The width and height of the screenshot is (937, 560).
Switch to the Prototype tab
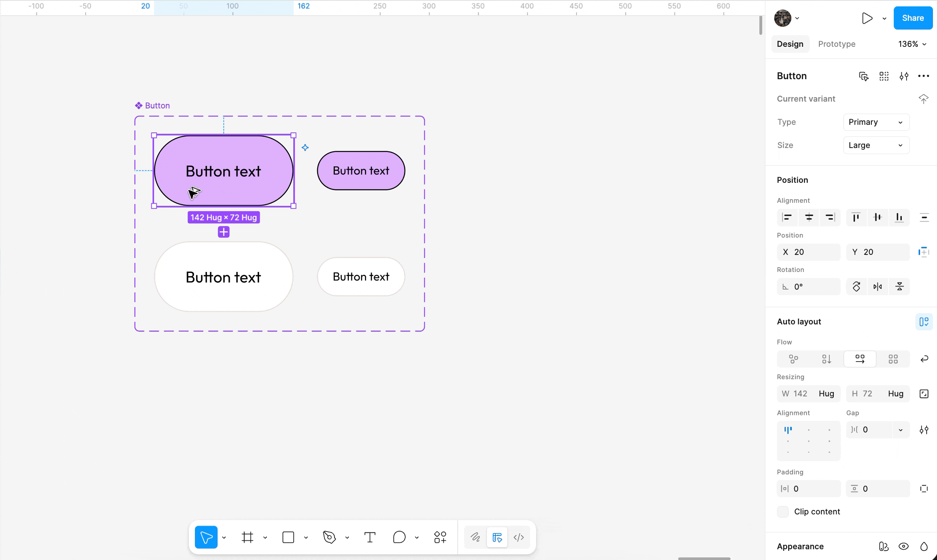point(837,44)
